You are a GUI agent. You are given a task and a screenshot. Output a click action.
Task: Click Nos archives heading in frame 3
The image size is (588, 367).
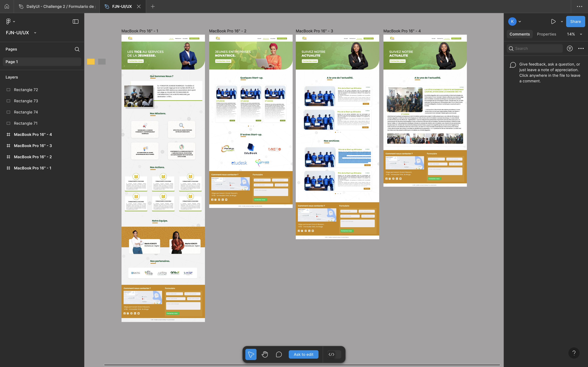click(x=331, y=141)
